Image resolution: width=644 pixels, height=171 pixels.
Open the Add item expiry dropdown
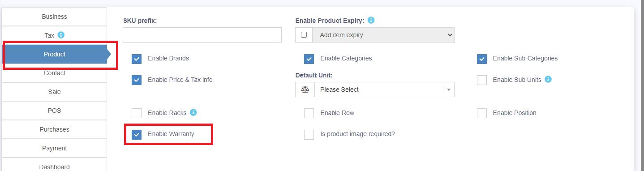click(x=383, y=35)
